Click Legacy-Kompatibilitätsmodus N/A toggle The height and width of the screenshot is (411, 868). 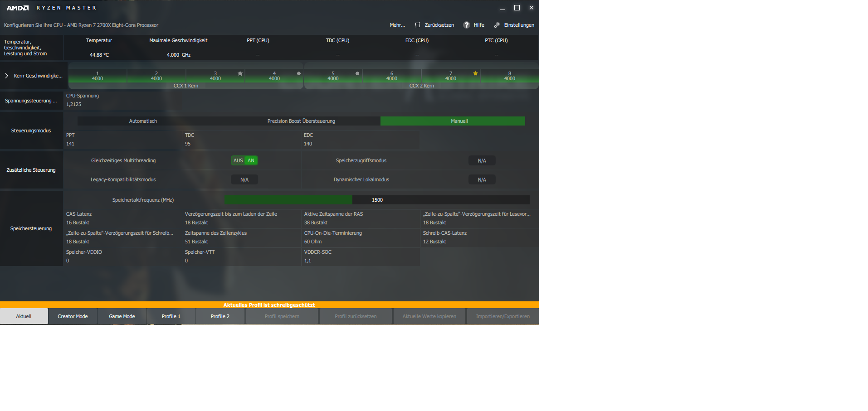click(x=244, y=180)
